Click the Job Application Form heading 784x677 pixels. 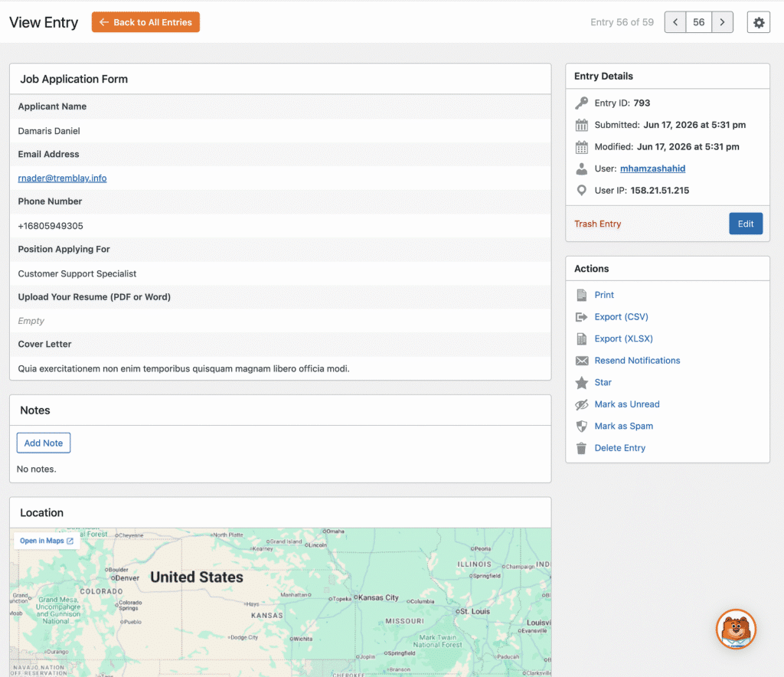[74, 79]
